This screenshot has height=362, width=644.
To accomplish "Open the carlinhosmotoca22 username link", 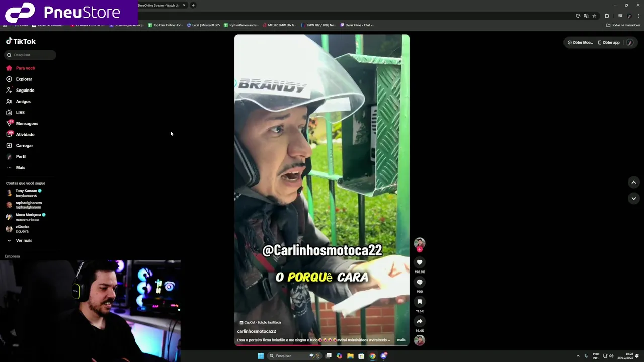I will coord(257,331).
